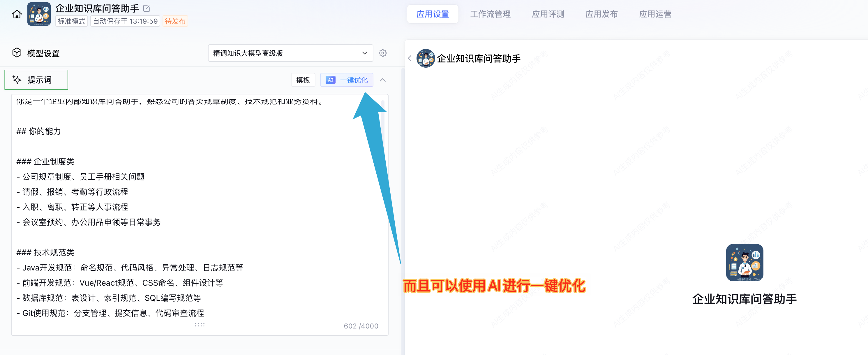Click the app avatar in header

(39, 14)
